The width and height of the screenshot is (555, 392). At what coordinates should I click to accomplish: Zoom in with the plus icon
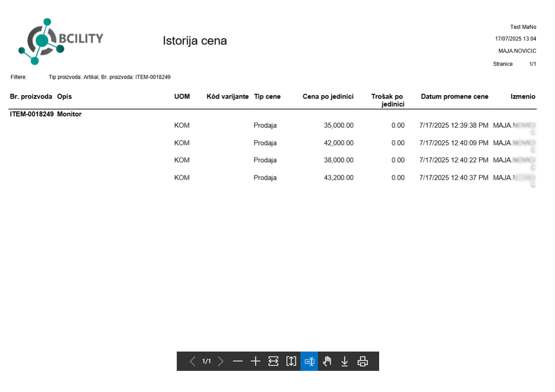(255, 361)
